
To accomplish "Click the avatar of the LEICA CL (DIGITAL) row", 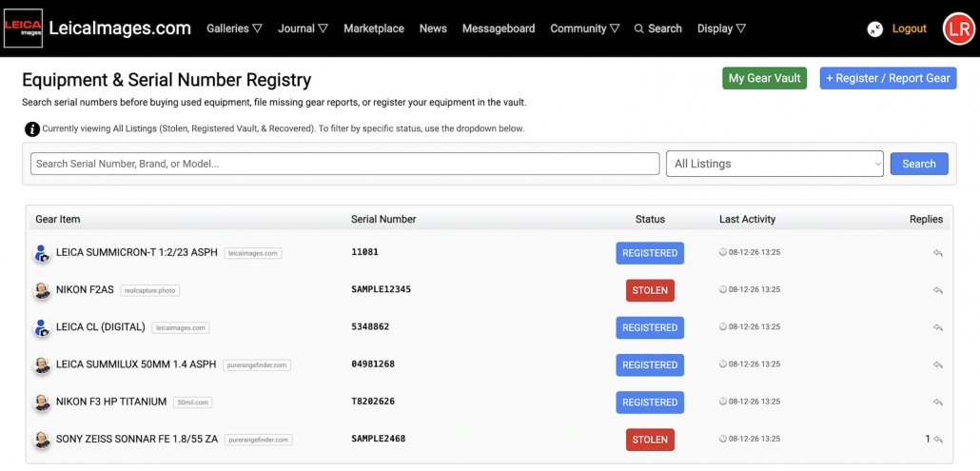I will (42, 327).
